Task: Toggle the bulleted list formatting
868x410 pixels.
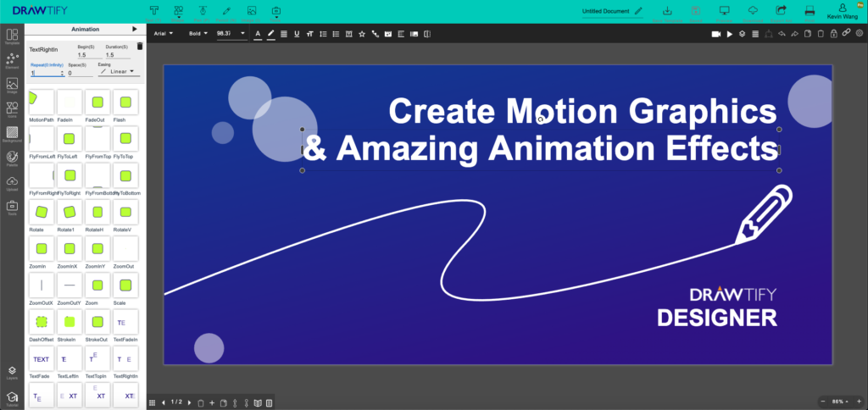Action: pos(336,34)
